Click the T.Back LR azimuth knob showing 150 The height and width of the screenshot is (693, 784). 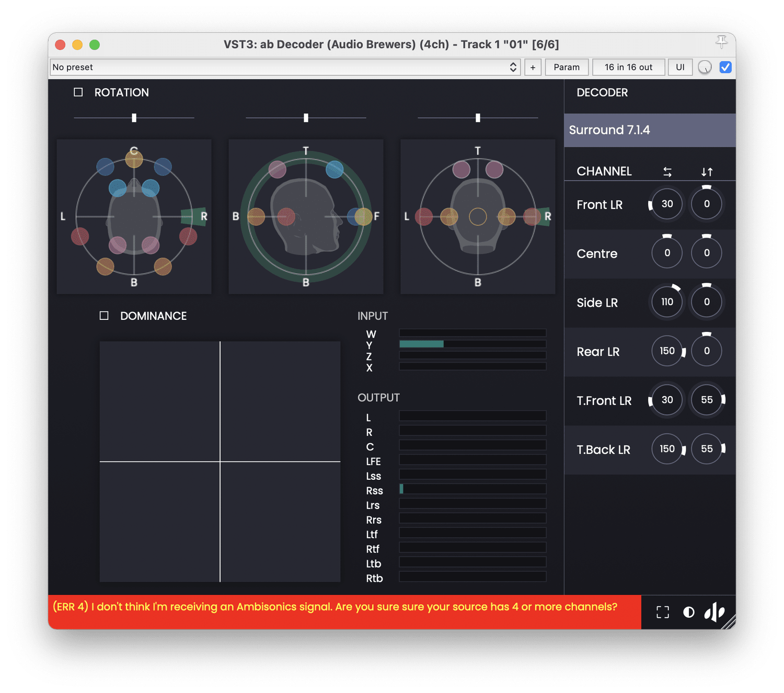[x=667, y=449]
